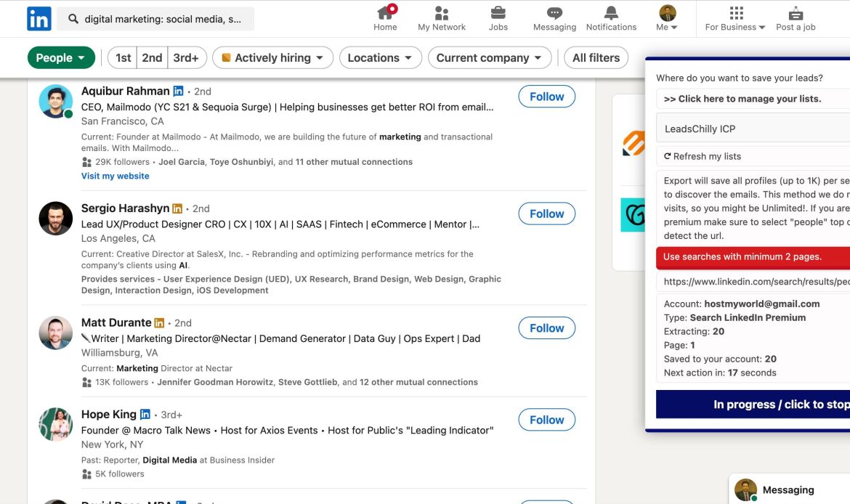Screen dimensions: 850x504
Task: Click the magnifying glass search icon
Action: tap(73, 19)
